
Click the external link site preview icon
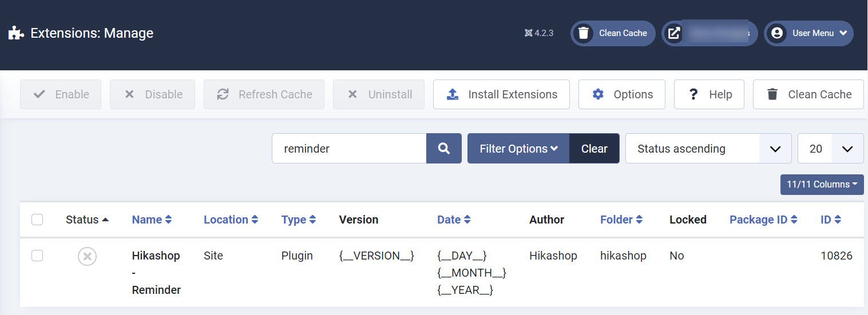pyautogui.click(x=675, y=33)
